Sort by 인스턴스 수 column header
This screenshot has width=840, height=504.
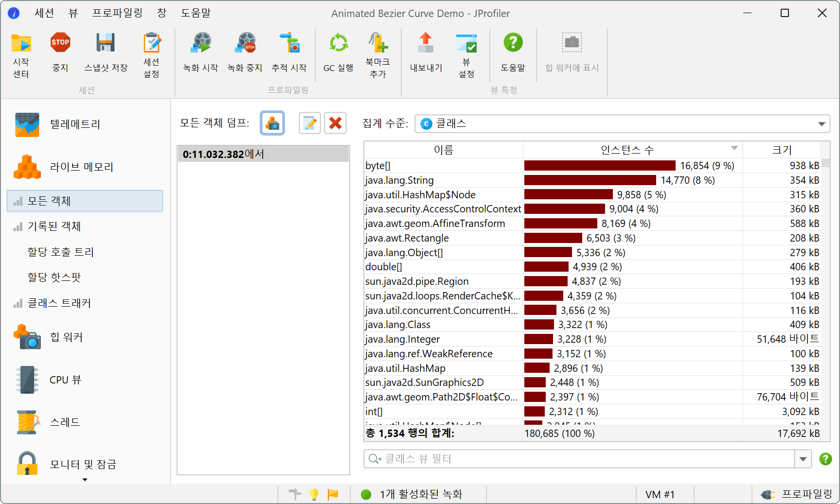point(632,150)
